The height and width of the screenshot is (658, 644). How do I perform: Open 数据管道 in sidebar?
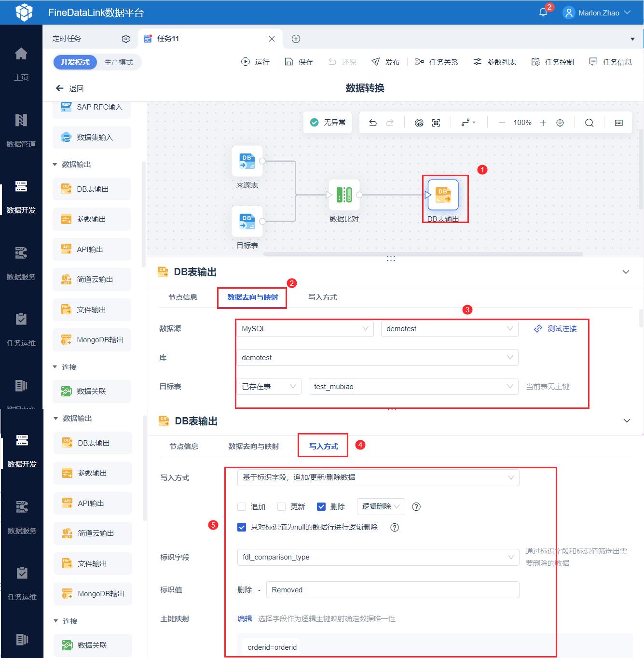coord(21,129)
